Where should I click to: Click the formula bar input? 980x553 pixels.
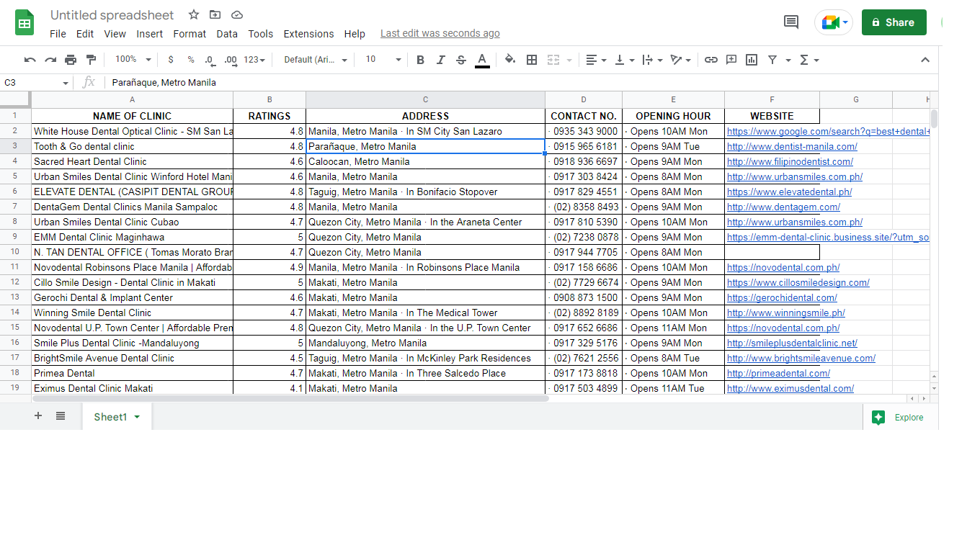pyautogui.click(x=522, y=83)
